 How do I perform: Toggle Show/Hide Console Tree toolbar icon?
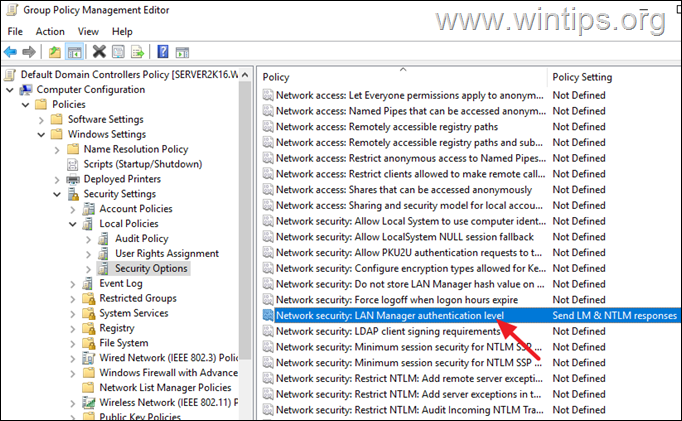pos(74,52)
